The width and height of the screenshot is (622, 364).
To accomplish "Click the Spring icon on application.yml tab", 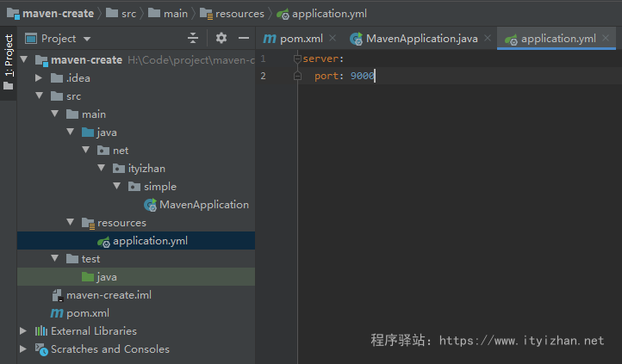I will point(511,40).
